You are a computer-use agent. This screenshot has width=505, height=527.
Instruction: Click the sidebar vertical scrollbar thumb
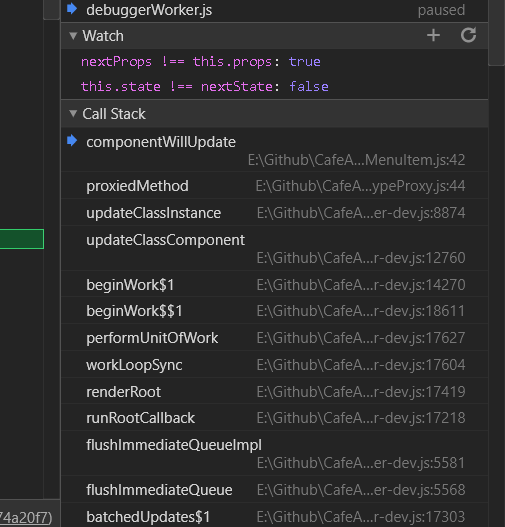(497, 33)
